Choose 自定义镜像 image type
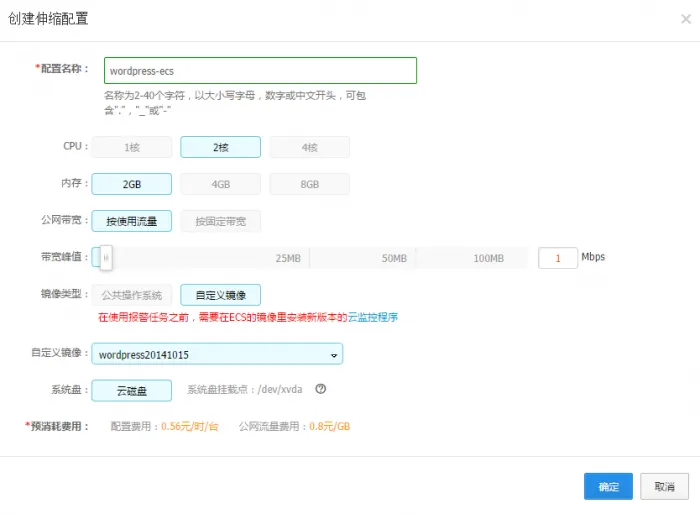The width and height of the screenshot is (700, 514). point(221,295)
